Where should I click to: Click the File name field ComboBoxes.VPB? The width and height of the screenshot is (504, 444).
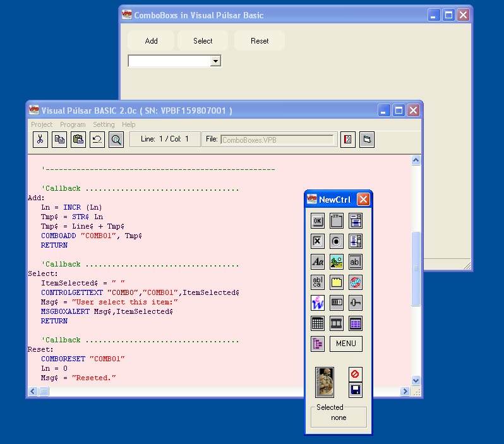click(x=277, y=140)
